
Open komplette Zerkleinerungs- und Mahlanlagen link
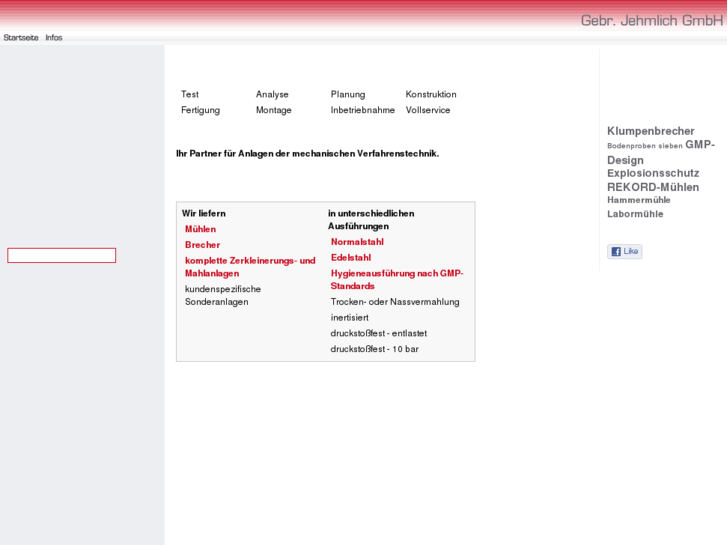[x=250, y=267]
